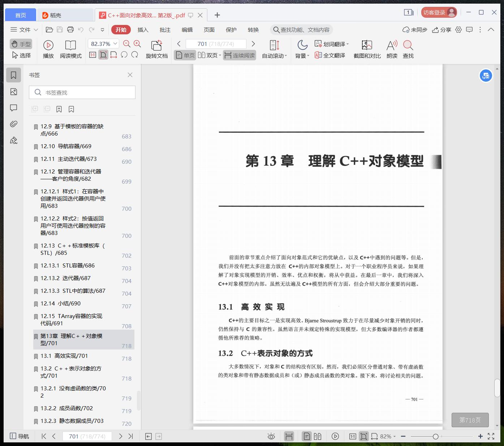Set actual size 1:1 in toolbar
Image resolution: width=504 pixels, height=446 pixels.
tap(92, 55)
